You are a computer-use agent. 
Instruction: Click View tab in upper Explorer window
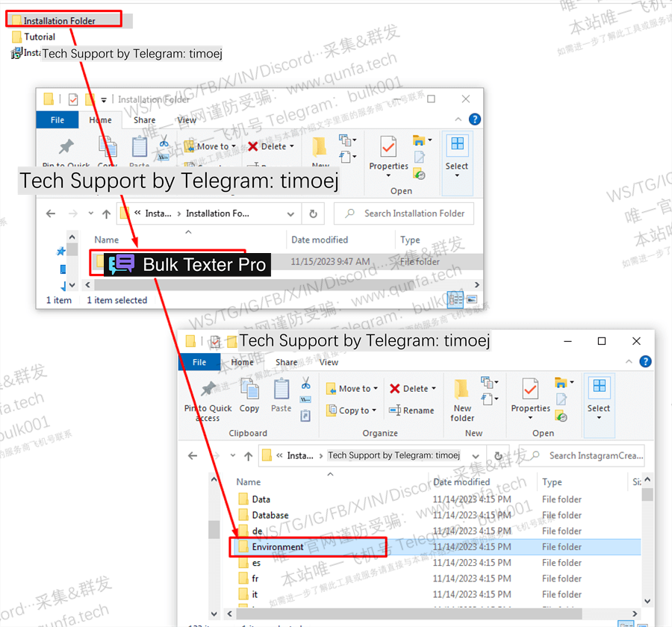pos(187,120)
